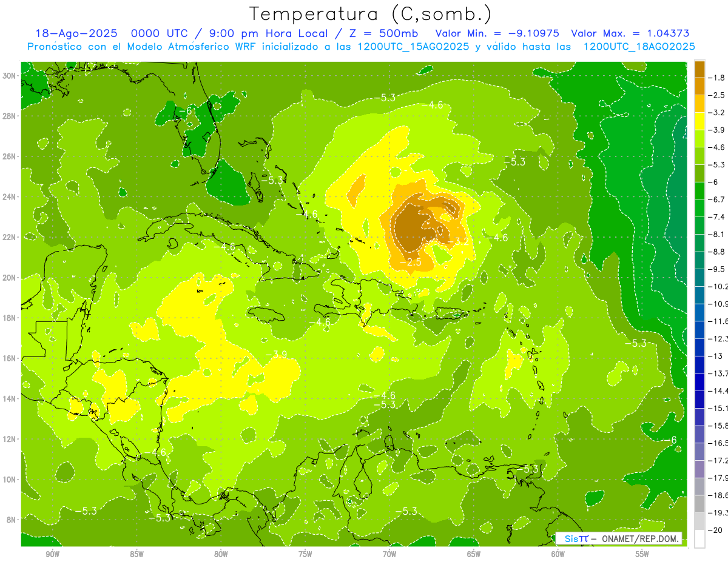Click the "80W" longitude axis label
The height and width of the screenshot is (562, 728).
221,554
